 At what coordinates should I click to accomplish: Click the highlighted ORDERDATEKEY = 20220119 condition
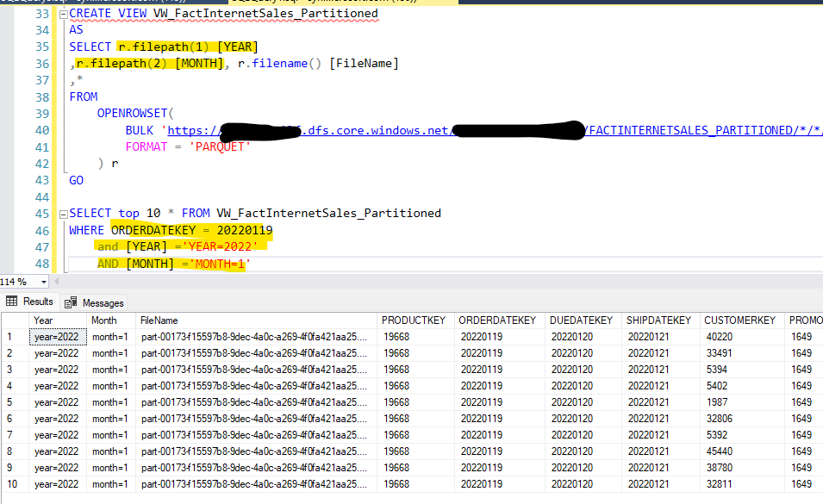pos(191,230)
